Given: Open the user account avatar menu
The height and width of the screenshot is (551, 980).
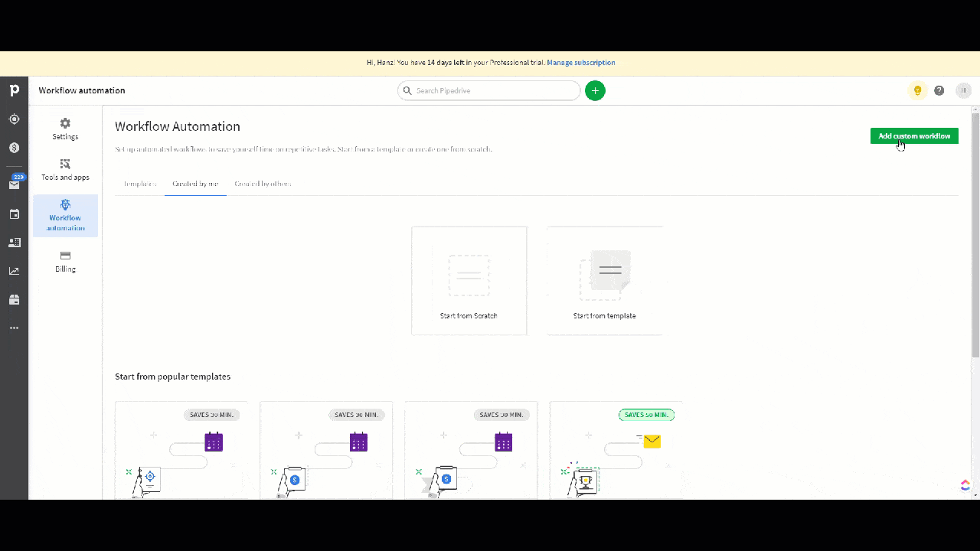Looking at the screenshot, I should 963,90.
